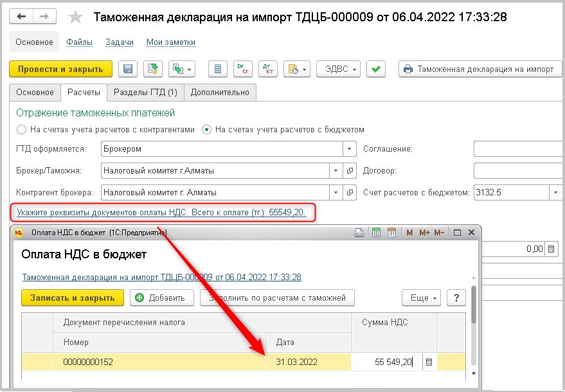Add document to favorites with star icon

75,17
